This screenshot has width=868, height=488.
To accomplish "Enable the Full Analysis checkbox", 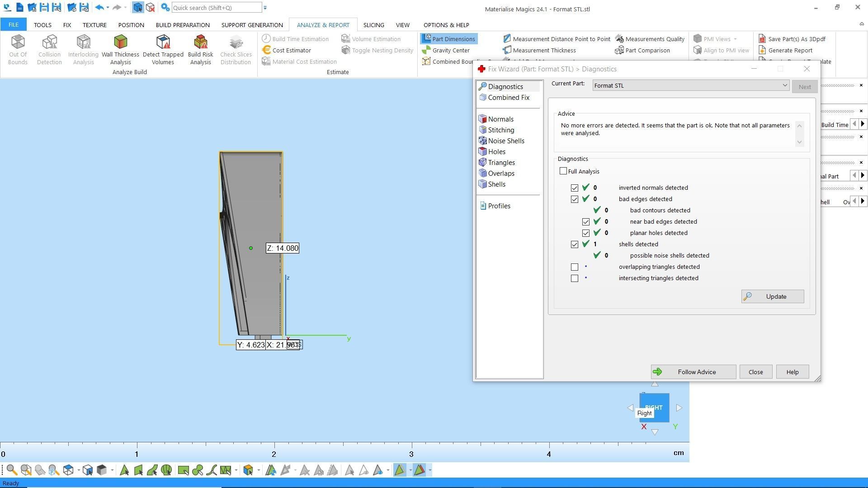I will point(563,171).
